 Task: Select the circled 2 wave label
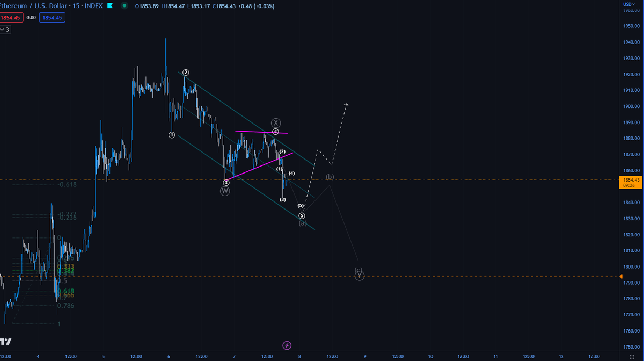tap(186, 73)
